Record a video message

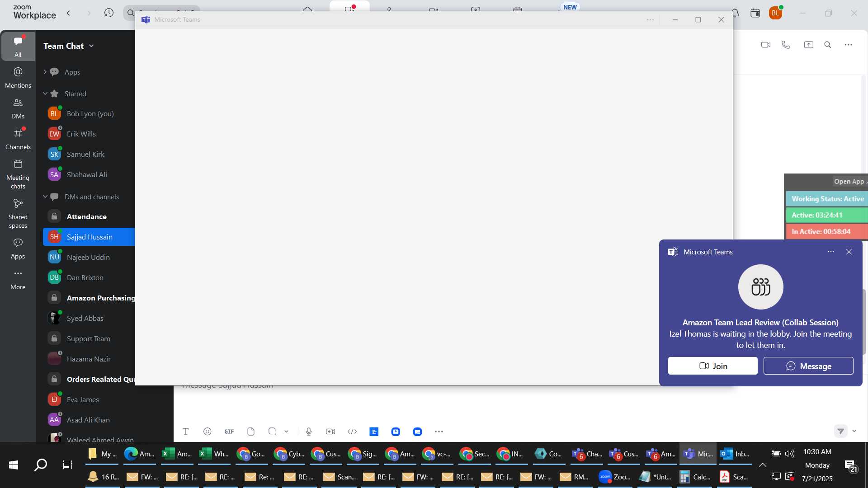click(330, 432)
